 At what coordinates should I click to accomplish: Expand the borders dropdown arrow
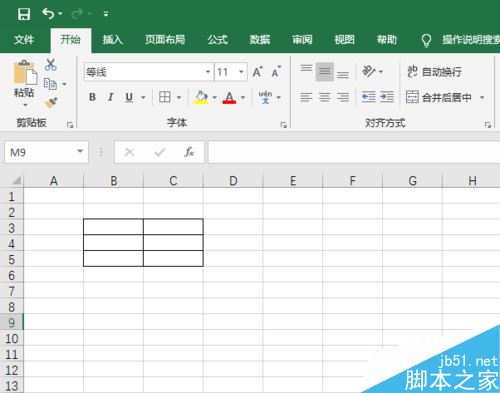[x=179, y=97]
